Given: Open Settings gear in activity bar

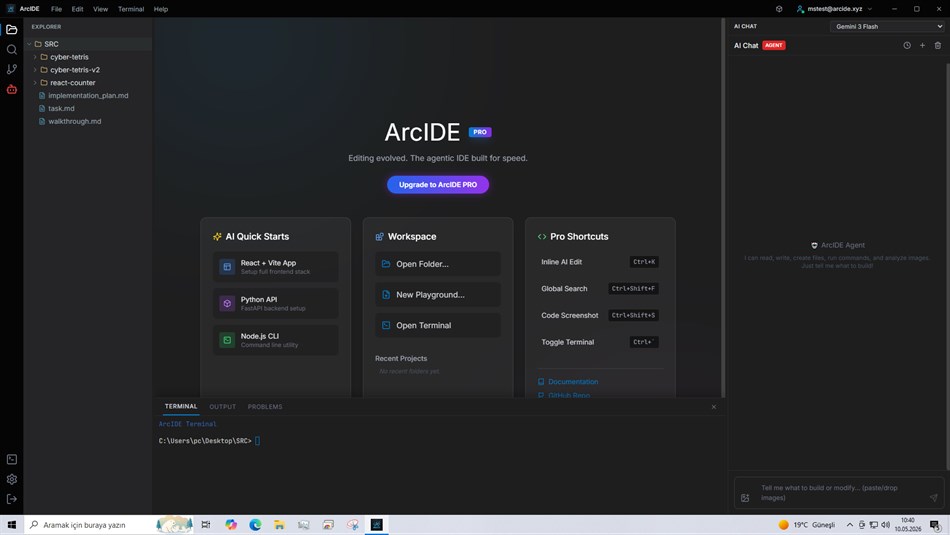Looking at the screenshot, I should [x=12, y=479].
